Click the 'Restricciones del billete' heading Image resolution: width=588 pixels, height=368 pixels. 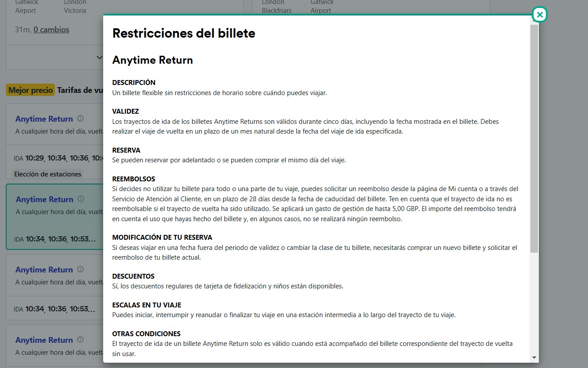[x=184, y=33]
